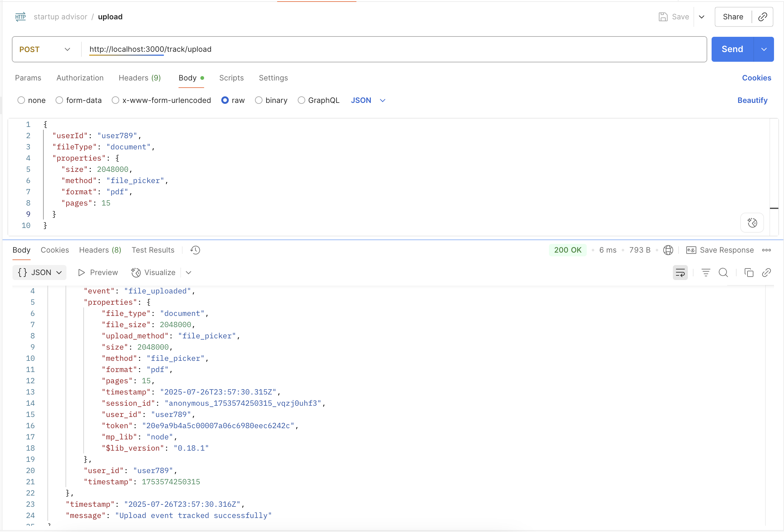Click the more options ellipsis near Save Response
784x532 pixels.
tap(767, 250)
